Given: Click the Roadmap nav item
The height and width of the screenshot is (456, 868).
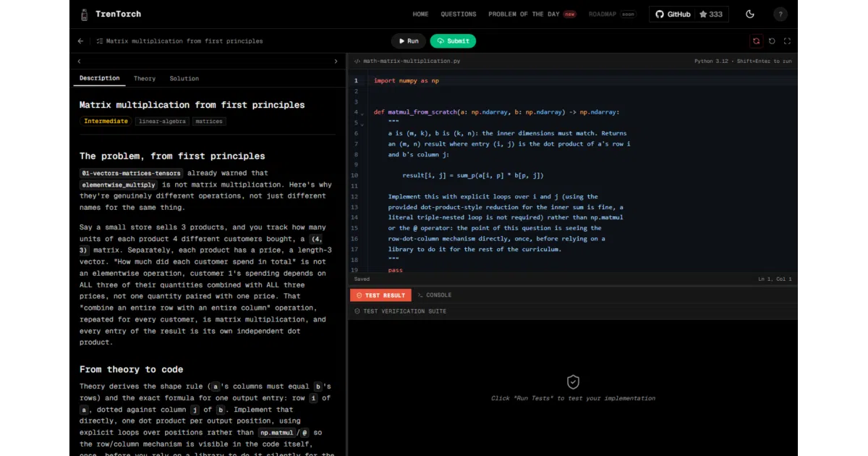Looking at the screenshot, I should tap(612, 14).
